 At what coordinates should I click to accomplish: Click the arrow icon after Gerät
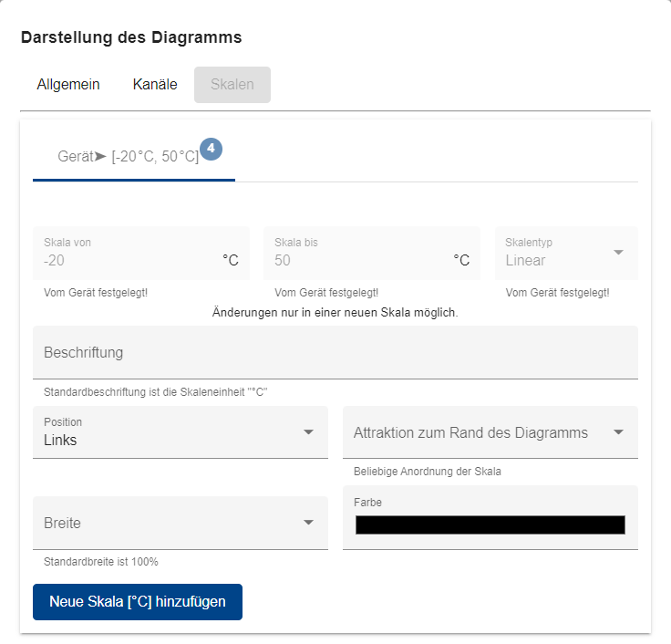100,157
